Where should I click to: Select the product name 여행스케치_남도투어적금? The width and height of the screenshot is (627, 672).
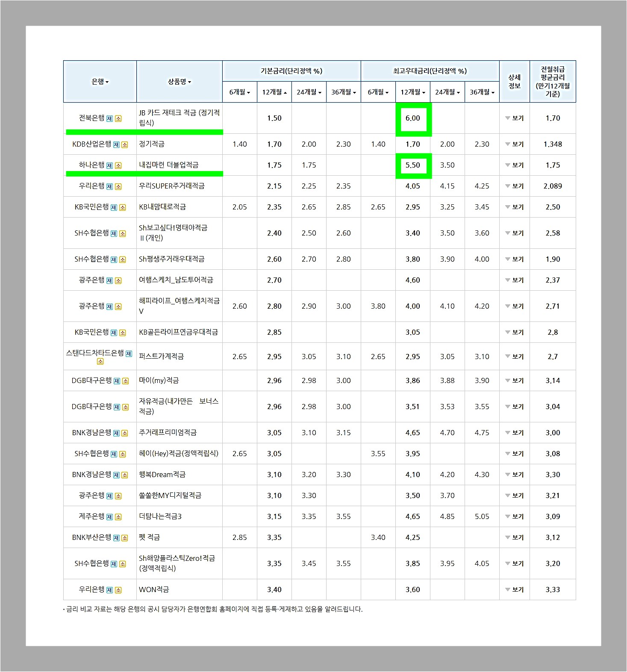176,280
